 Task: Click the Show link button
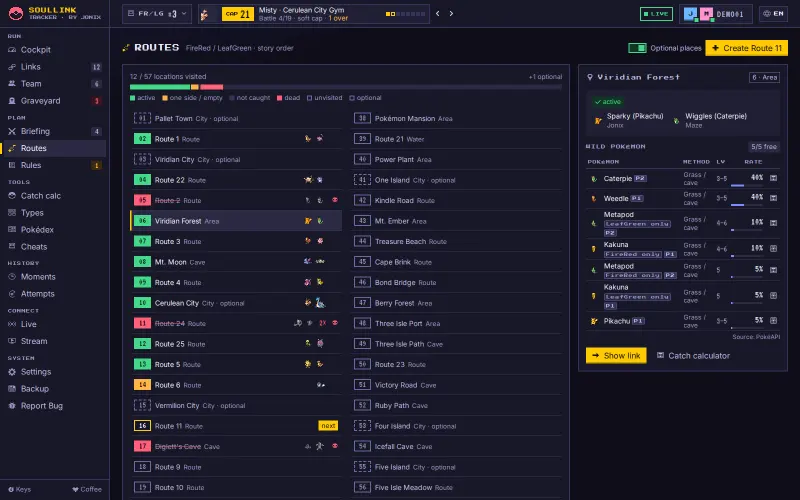pos(616,356)
